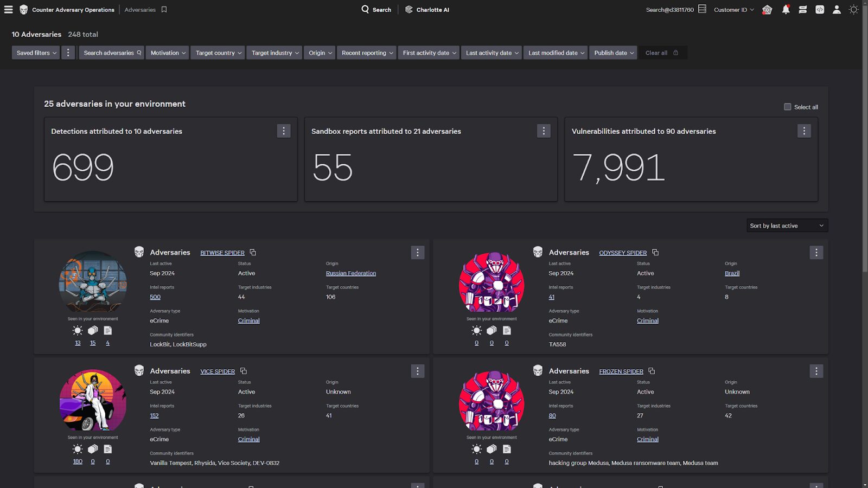Open the Sort by last active dropdown

click(x=787, y=225)
